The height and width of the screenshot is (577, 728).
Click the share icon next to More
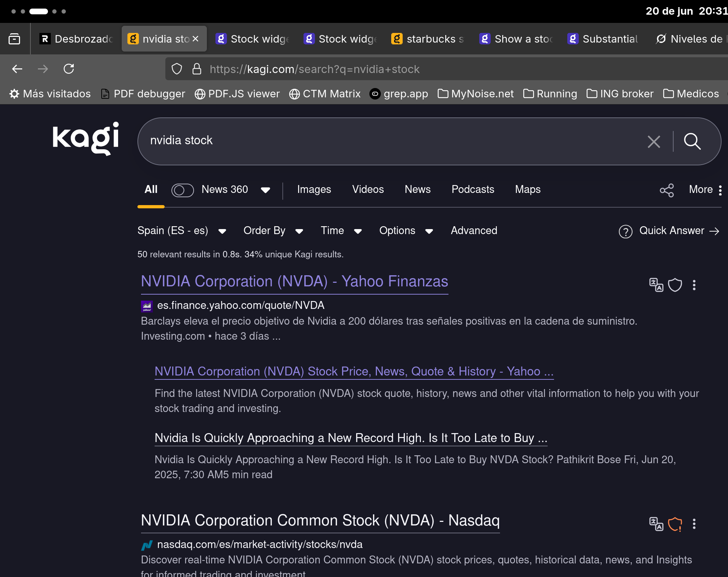click(x=666, y=190)
